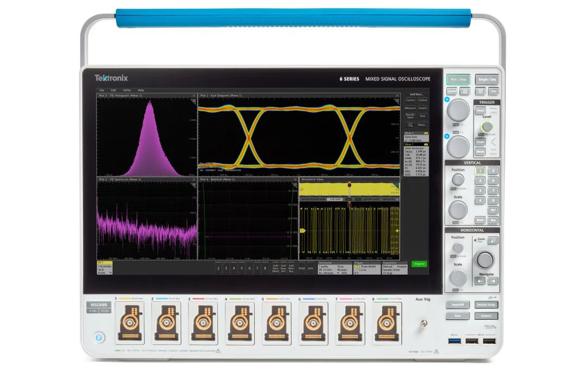This screenshot has width=588, height=370.
Task: Click the Measure button
Action: 411,108
